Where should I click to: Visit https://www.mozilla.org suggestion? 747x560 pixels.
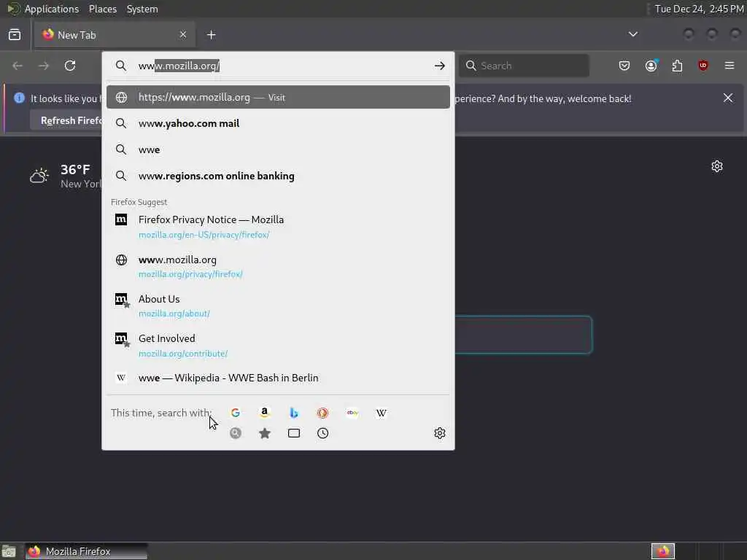tap(278, 97)
